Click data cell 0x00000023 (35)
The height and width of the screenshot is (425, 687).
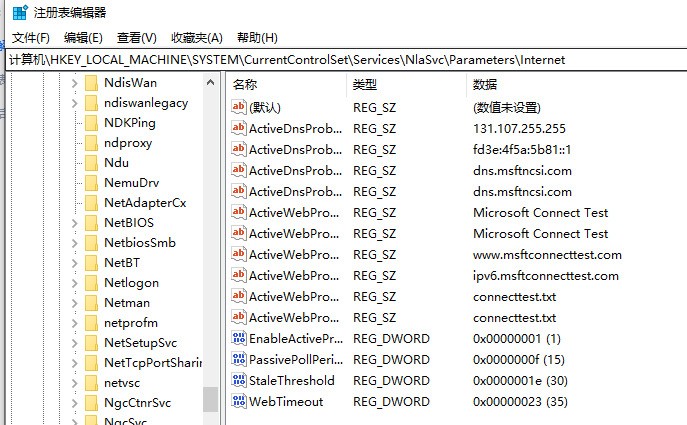520,401
